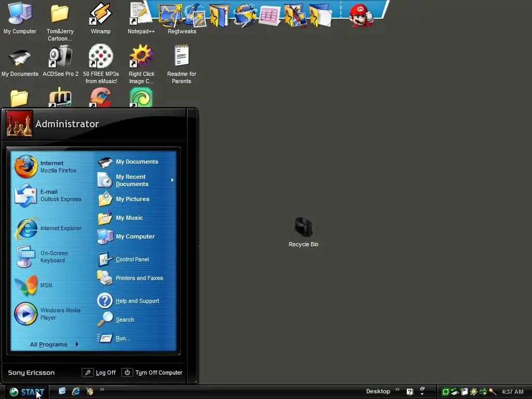Image resolution: width=532 pixels, height=399 pixels.
Task: Open My Computer desktop icon
Action: tap(20, 18)
